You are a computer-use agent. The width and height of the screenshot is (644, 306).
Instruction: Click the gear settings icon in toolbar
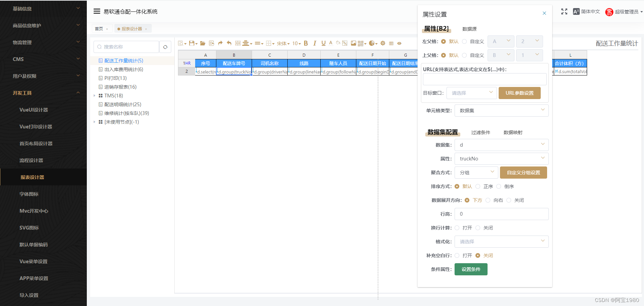click(x=383, y=43)
